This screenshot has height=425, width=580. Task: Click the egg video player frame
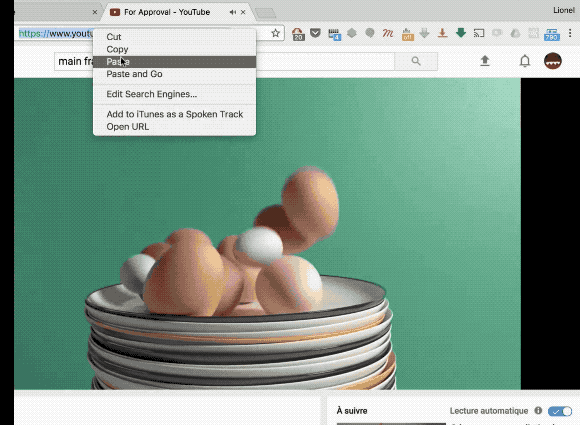(267, 233)
